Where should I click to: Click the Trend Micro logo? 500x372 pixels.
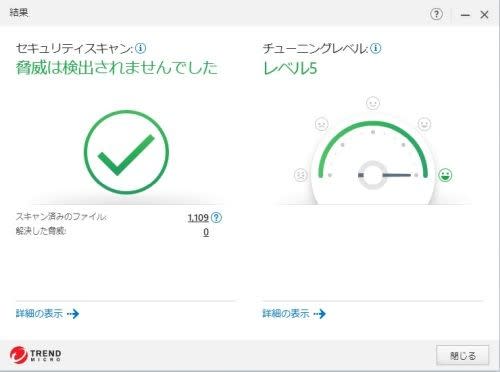(x=35, y=355)
